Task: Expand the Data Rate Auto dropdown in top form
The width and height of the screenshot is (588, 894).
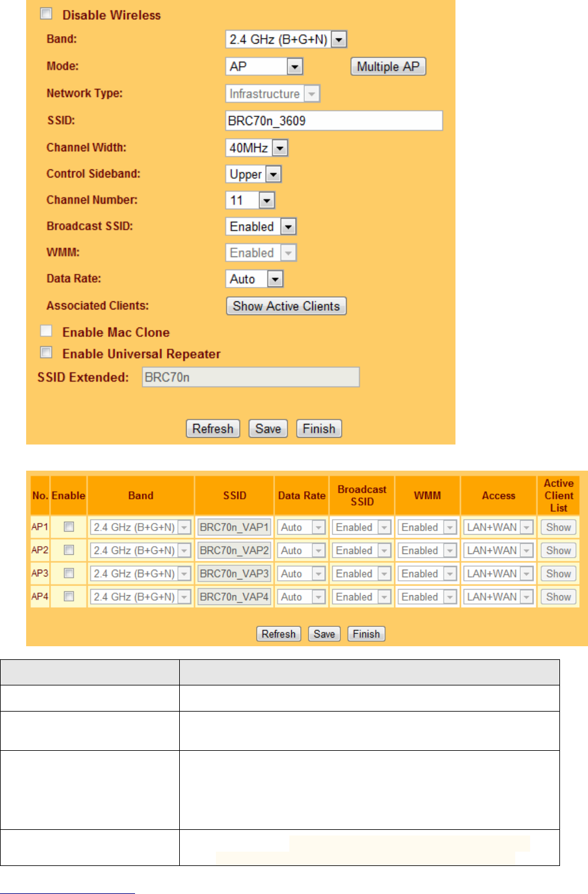Action: pos(254,279)
